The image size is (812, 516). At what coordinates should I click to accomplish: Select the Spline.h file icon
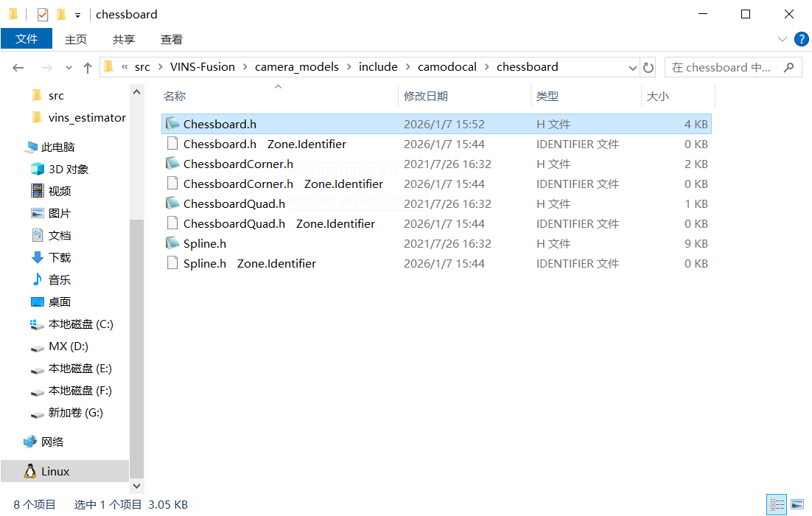pos(172,243)
